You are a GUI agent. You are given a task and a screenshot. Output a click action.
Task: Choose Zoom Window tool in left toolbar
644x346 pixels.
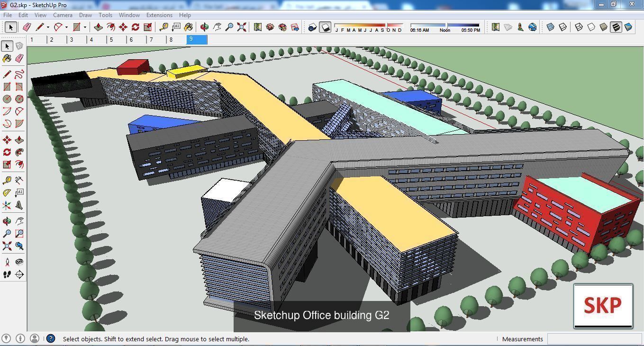[x=19, y=234]
